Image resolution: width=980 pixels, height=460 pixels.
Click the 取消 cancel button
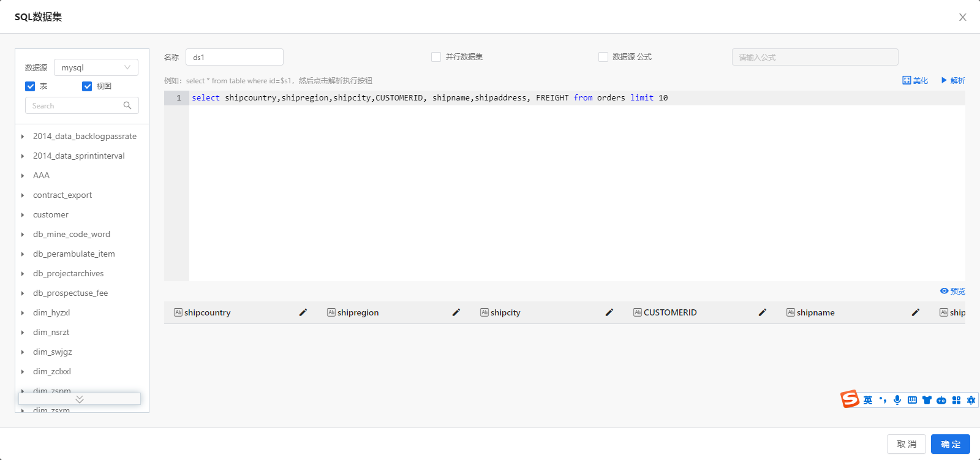pos(907,444)
